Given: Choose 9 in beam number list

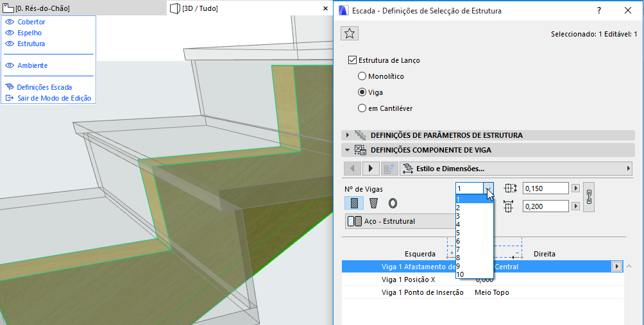Looking at the screenshot, I should point(475,266).
